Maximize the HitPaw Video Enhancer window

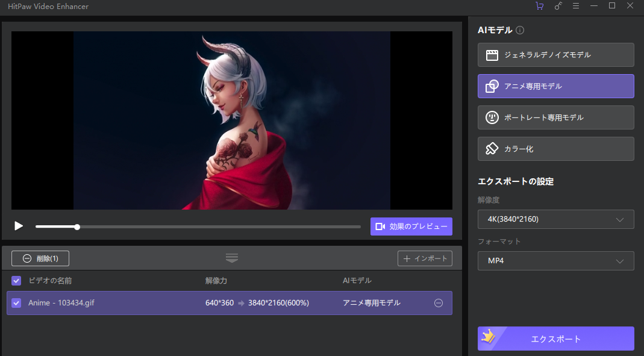click(x=612, y=5)
